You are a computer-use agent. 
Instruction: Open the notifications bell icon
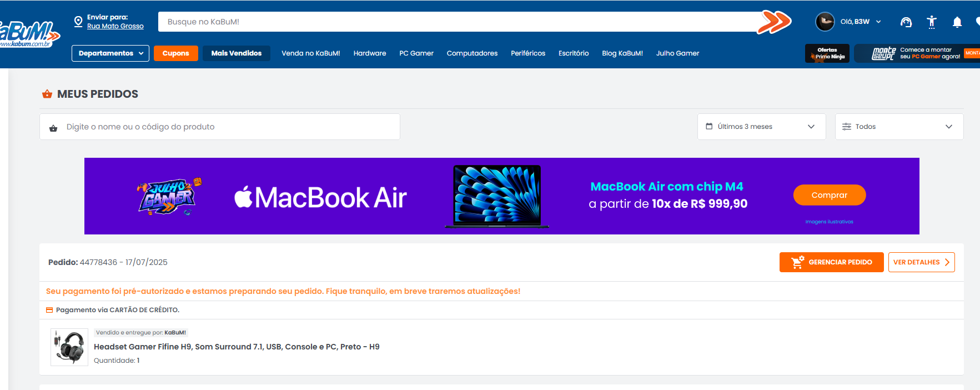[x=957, y=22]
